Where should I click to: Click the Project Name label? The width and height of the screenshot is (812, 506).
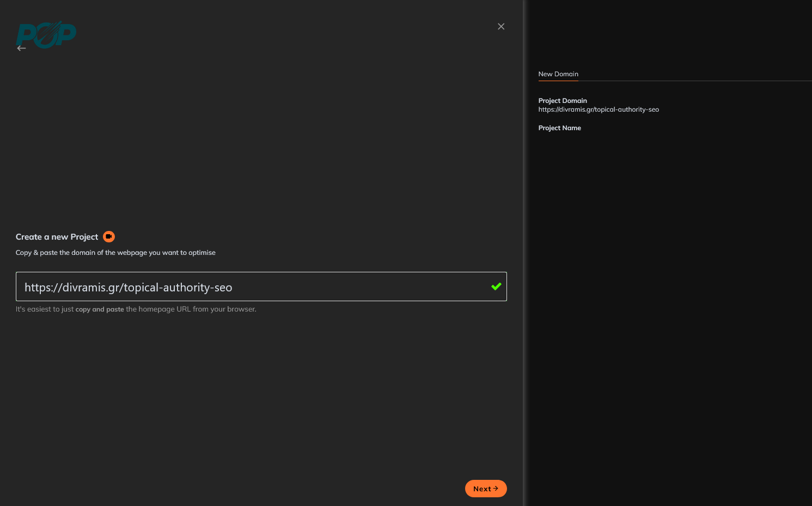click(x=559, y=127)
